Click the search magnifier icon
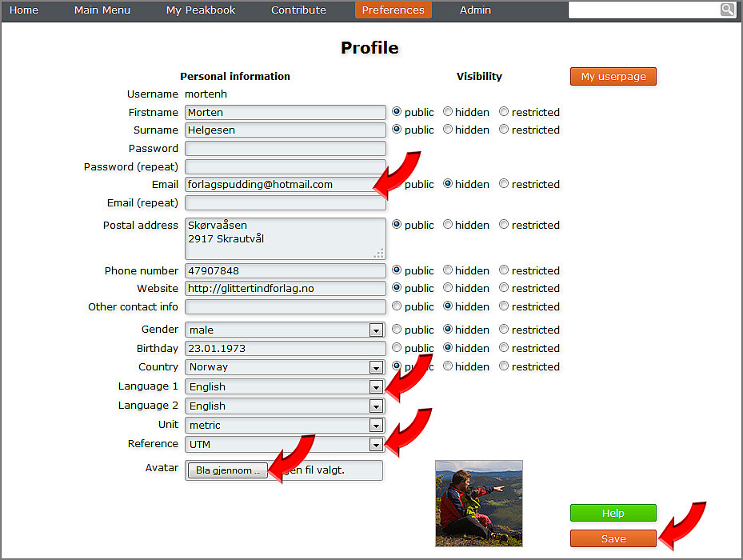 (x=727, y=10)
